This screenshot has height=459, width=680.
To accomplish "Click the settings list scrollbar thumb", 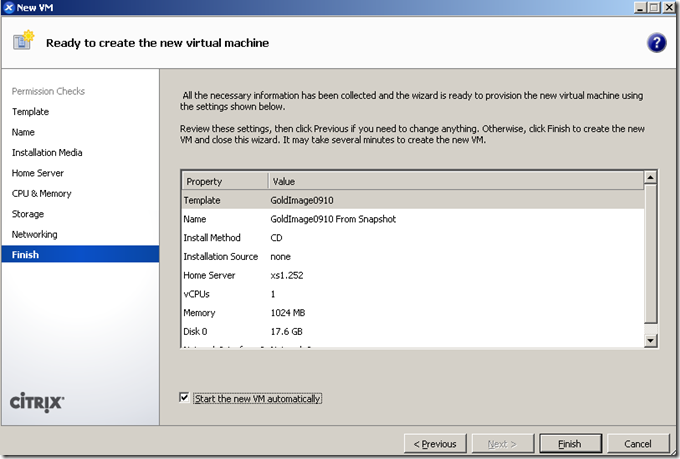I will point(650,253).
